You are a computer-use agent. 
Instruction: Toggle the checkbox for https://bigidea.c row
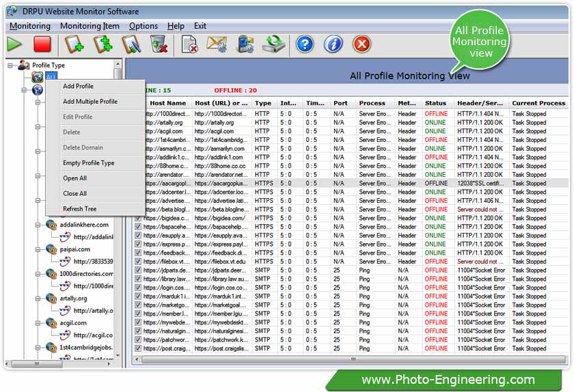pos(138,218)
